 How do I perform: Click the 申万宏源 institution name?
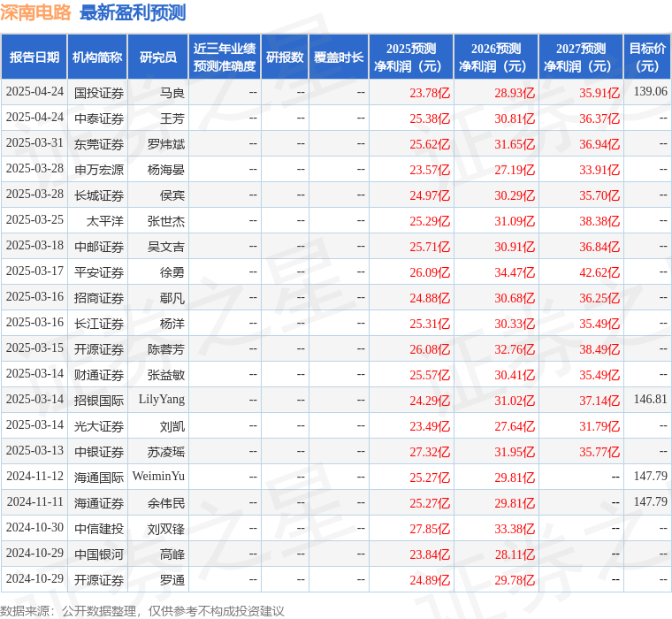click(x=99, y=169)
